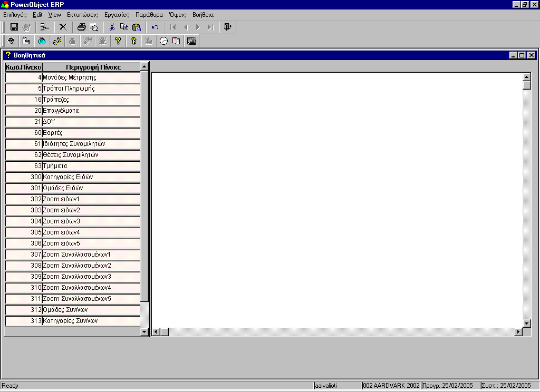Click the Print icon in toolbar

81,27
